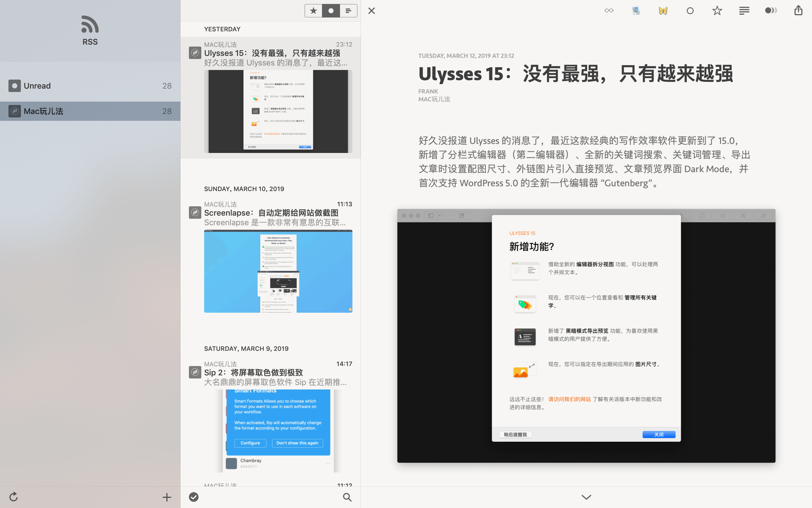The height and width of the screenshot is (508, 812).
Task: Refresh feeds with the reload icon
Action: click(14, 497)
